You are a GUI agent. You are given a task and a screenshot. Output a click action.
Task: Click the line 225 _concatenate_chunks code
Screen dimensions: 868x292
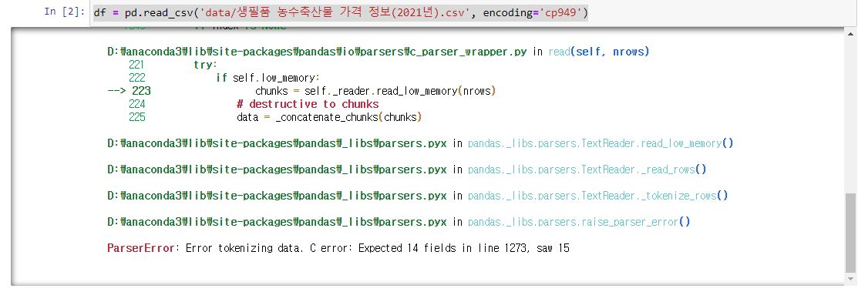[275, 117]
